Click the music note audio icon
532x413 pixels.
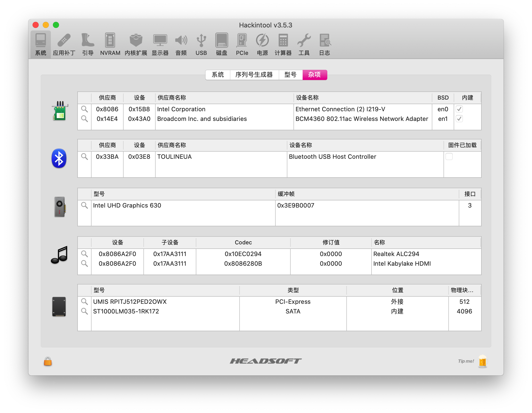pyautogui.click(x=60, y=255)
